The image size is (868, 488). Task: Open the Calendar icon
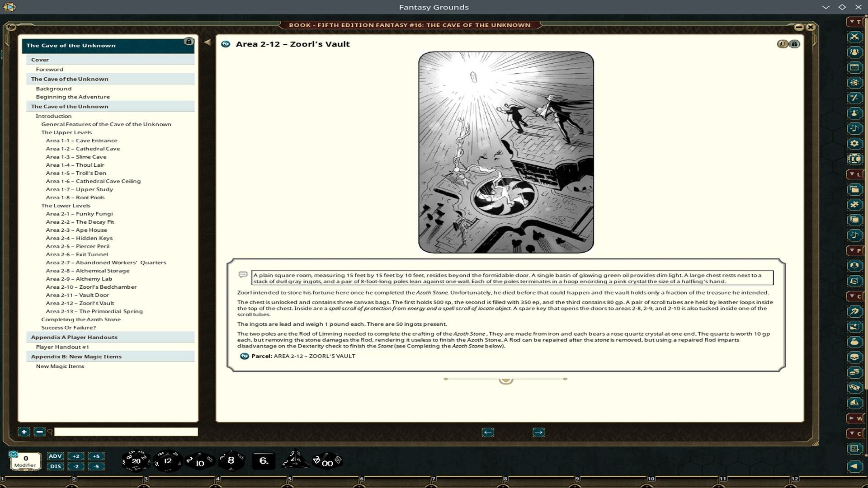tap(855, 68)
